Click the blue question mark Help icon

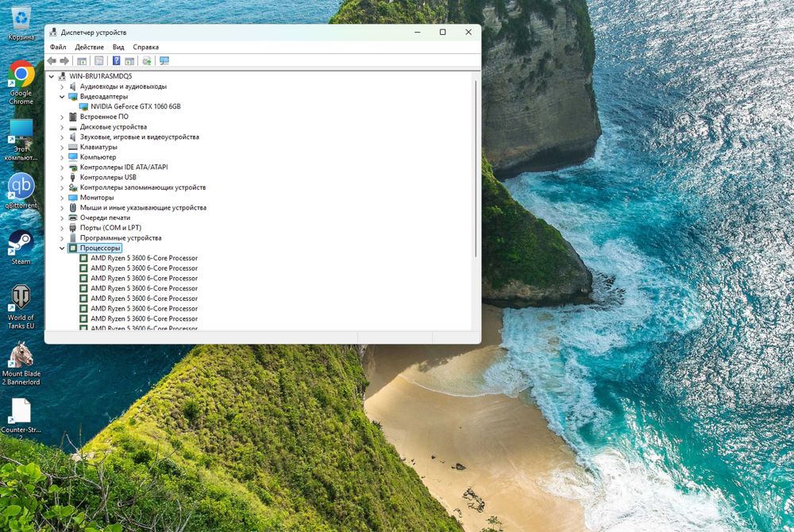(x=116, y=60)
